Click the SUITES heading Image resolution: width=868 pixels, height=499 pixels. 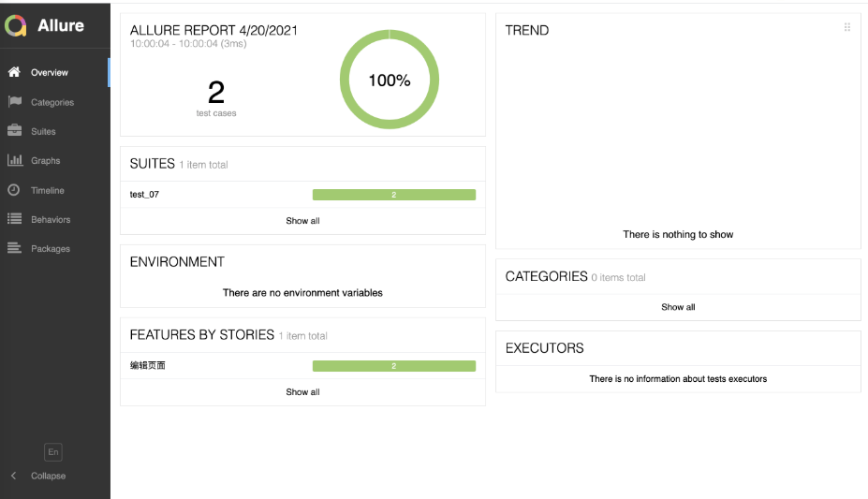click(153, 164)
